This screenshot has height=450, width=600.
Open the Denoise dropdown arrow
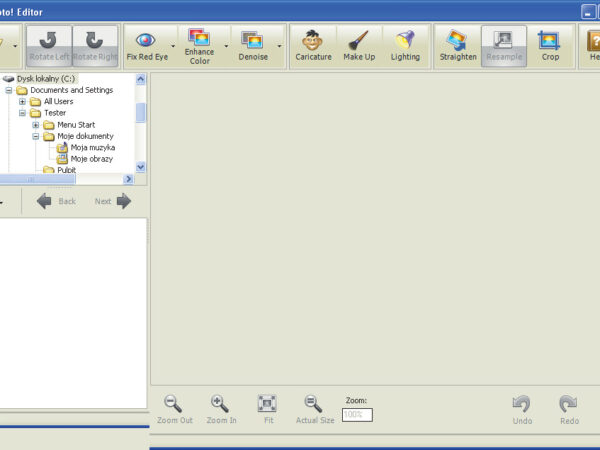click(x=279, y=46)
